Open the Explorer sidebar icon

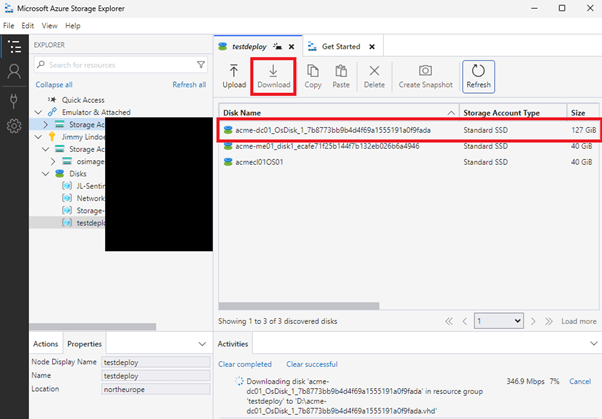pyautogui.click(x=14, y=46)
